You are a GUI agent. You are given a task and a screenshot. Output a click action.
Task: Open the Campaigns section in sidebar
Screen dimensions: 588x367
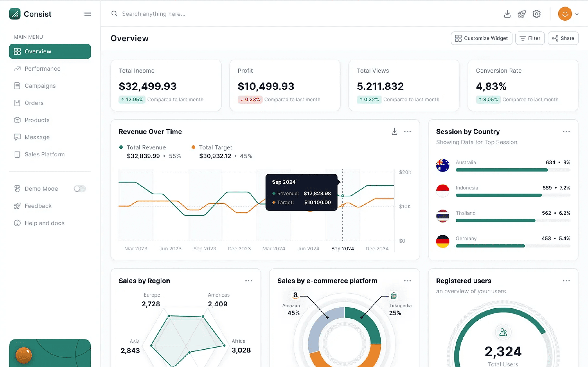[x=40, y=86]
